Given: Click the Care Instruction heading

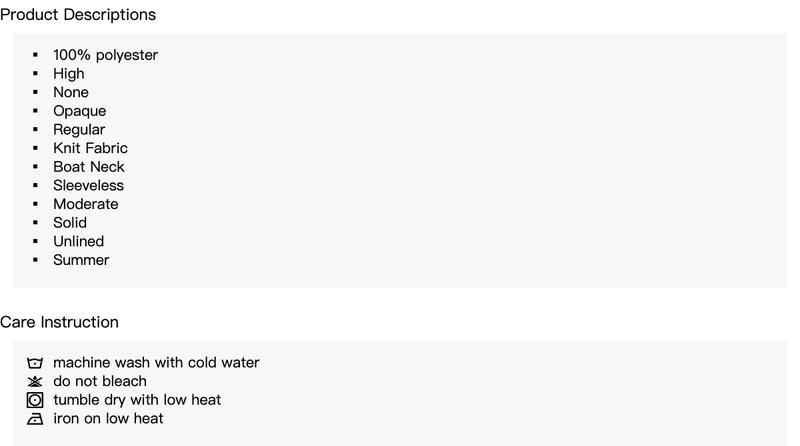Looking at the screenshot, I should 59,322.
